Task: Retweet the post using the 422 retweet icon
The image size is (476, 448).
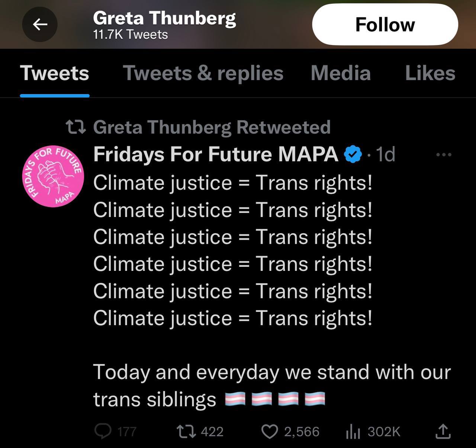Action: tap(186, 431)
